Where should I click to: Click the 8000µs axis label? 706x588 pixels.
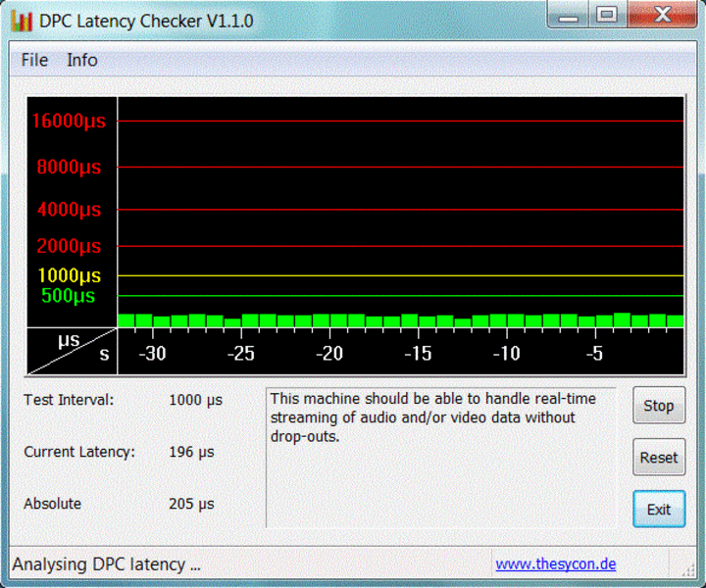69,167
